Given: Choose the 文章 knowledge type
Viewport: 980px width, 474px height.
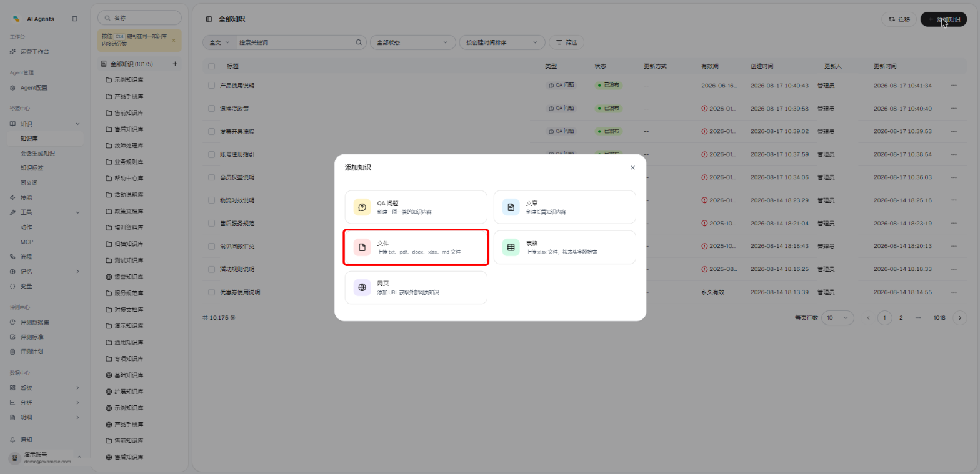Looking at the screenshot, I should [564, 207].
